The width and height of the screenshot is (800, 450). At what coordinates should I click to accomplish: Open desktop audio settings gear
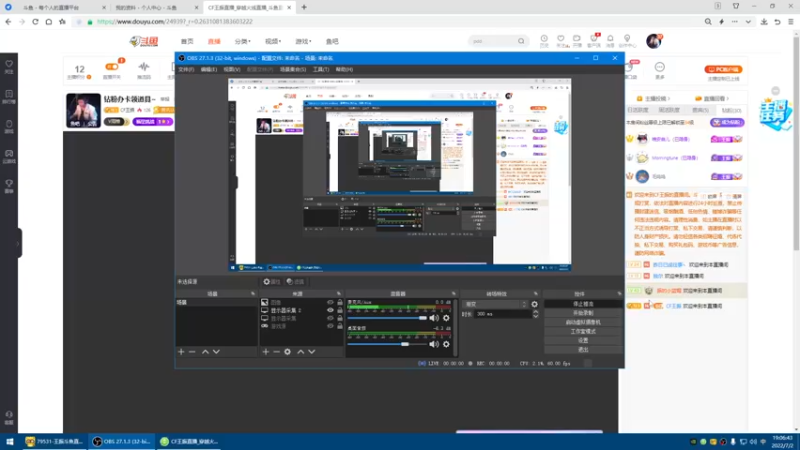(x=446, y=344)
